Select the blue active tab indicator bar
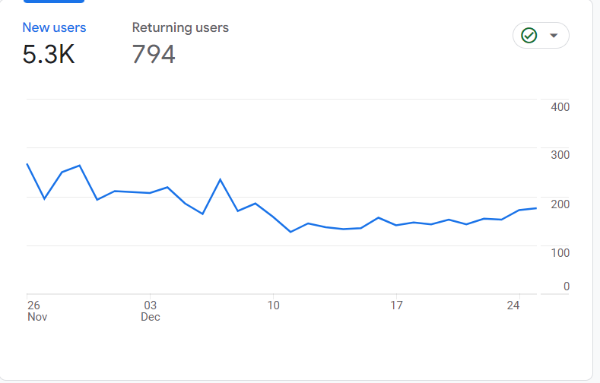The image size is (600, 383). pos(54,1)
